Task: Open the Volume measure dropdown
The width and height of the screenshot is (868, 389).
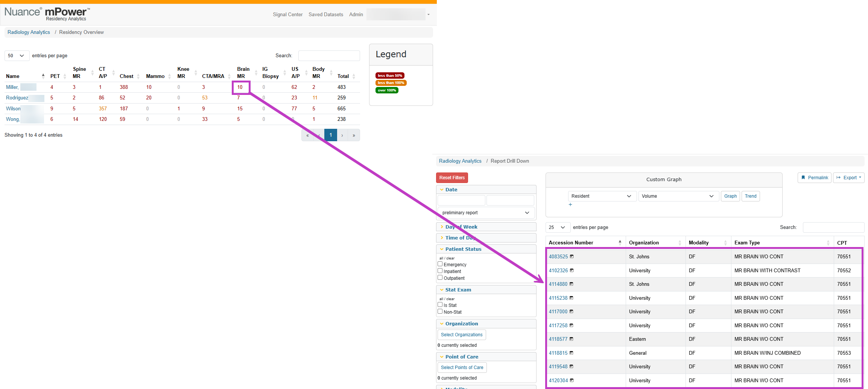Action: [x=678, y=196]
